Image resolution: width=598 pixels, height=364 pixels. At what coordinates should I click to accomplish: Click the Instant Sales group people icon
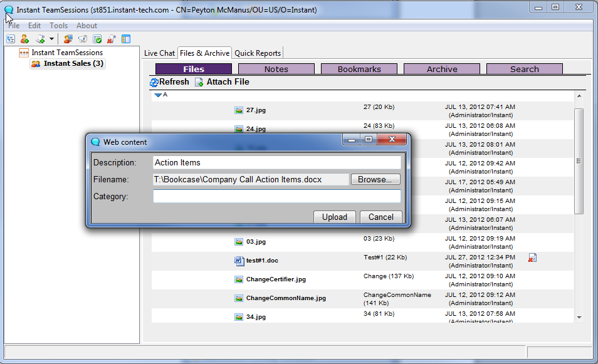[36, 64]
